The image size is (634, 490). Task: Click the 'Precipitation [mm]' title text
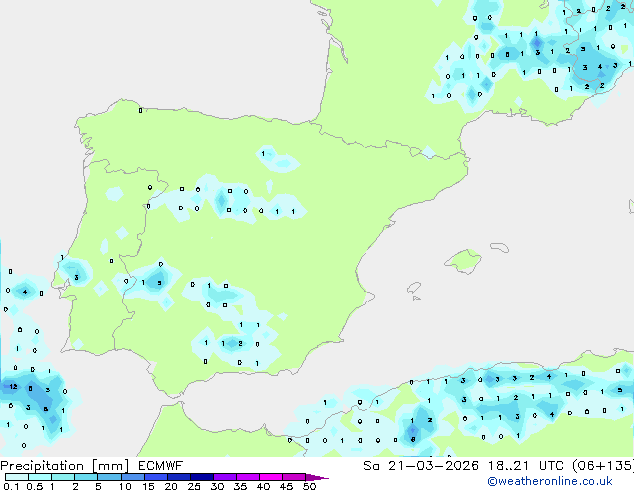(x=64, y=466)
